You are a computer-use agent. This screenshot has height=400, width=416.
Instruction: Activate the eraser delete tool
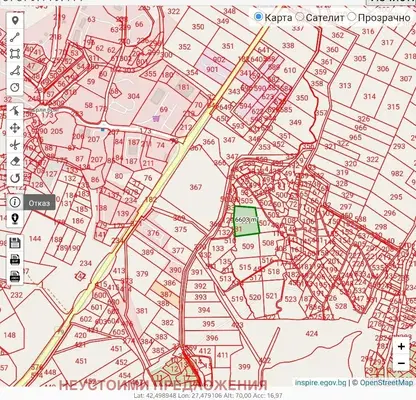tap(15, 161)
